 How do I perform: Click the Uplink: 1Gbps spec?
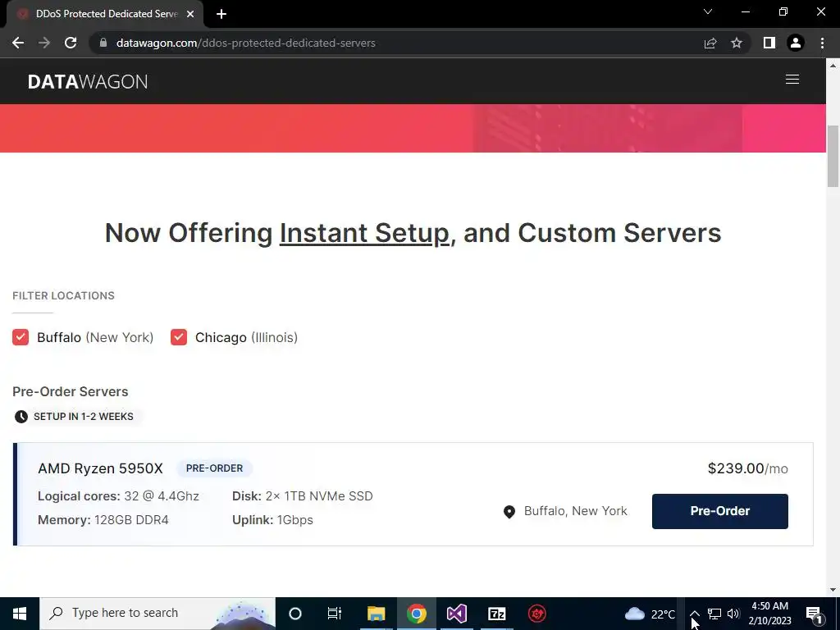pyautogui.click(x=272, y=520)
